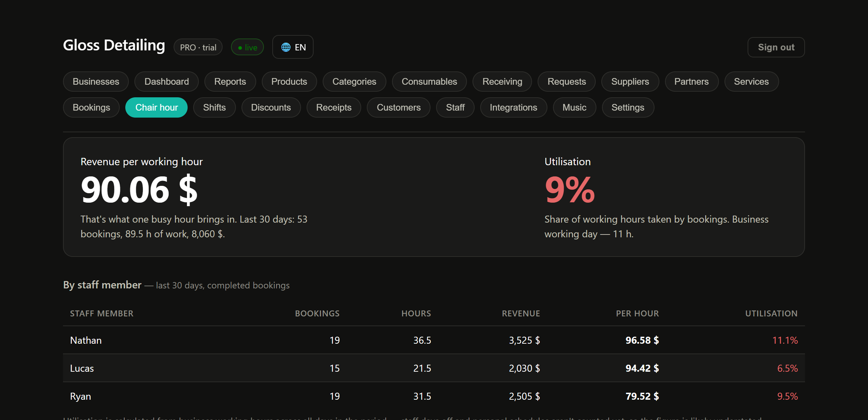This screenshot has width=868, height=420.
Task: Select the active Chair hour tab
Action: tap(156, 107)
